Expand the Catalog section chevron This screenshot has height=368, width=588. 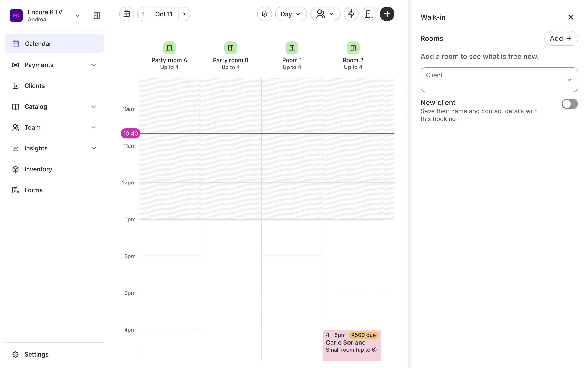[x=94, y=107]
